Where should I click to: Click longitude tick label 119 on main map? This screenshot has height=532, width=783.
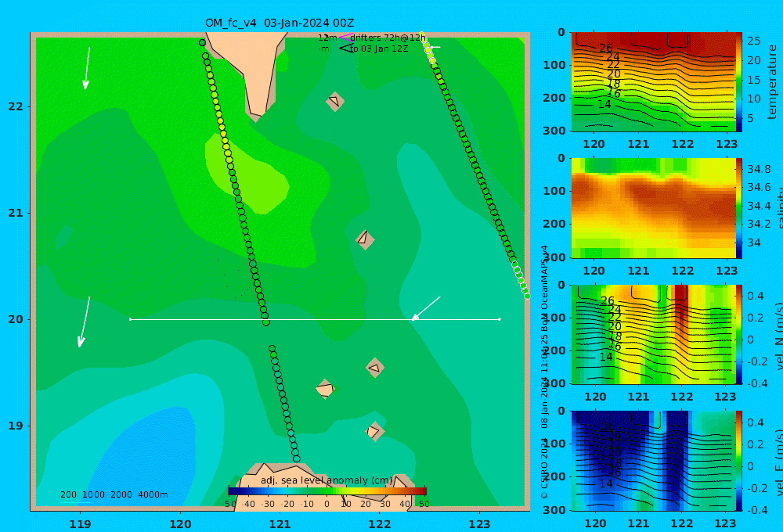(81, 524)
